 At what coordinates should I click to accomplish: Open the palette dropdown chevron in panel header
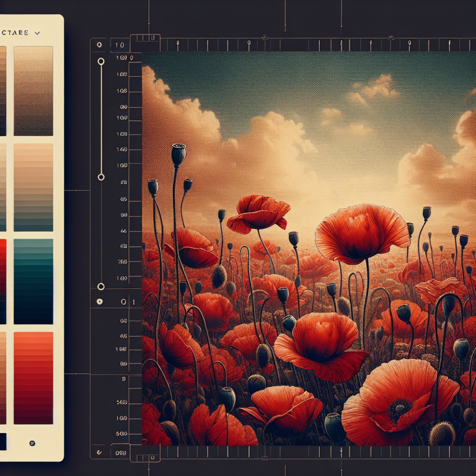point(38,32)
